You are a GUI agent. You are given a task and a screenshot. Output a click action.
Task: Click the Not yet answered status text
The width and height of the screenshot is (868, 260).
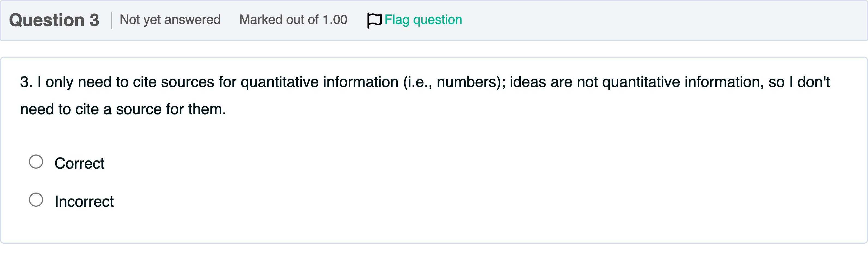pos(170,20)
